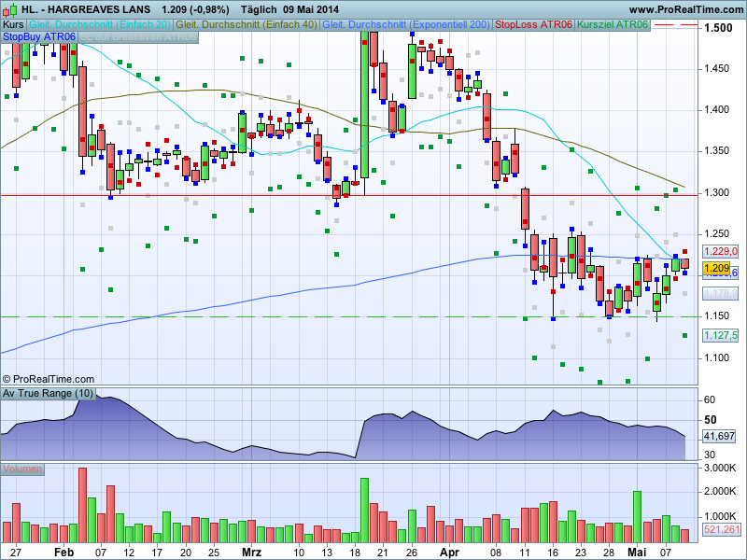
Task: Click the © ProRealTime.com copyright text
Action: (x=49, y=379)
